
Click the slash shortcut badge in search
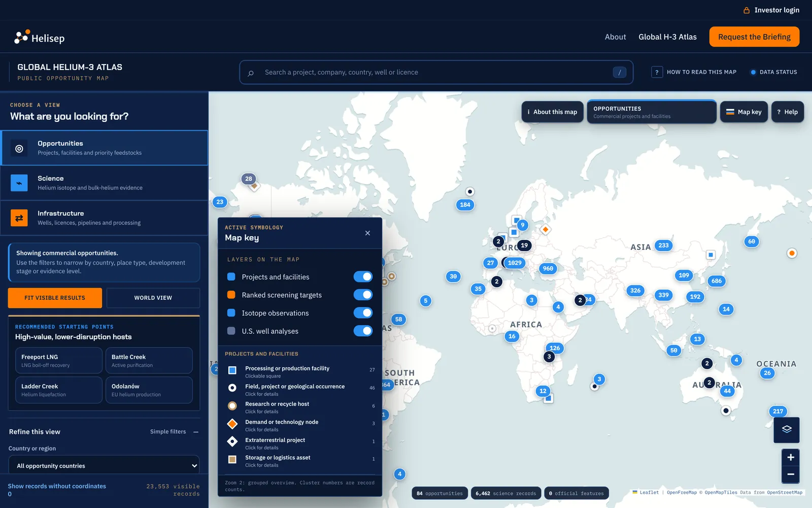point(619,72)
